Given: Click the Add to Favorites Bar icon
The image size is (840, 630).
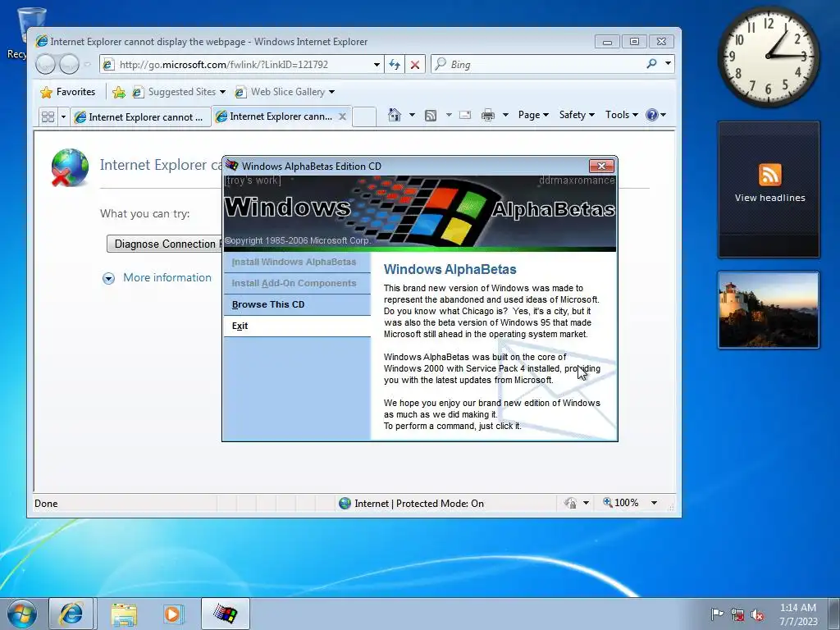Looking at the screenshot, I should pyautogui.click(x=119, y=92).
